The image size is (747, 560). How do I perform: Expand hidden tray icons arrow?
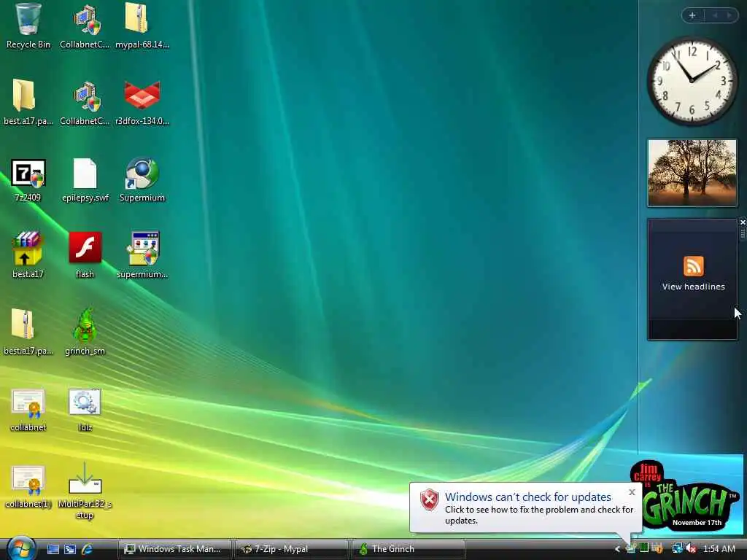[617, 549]
